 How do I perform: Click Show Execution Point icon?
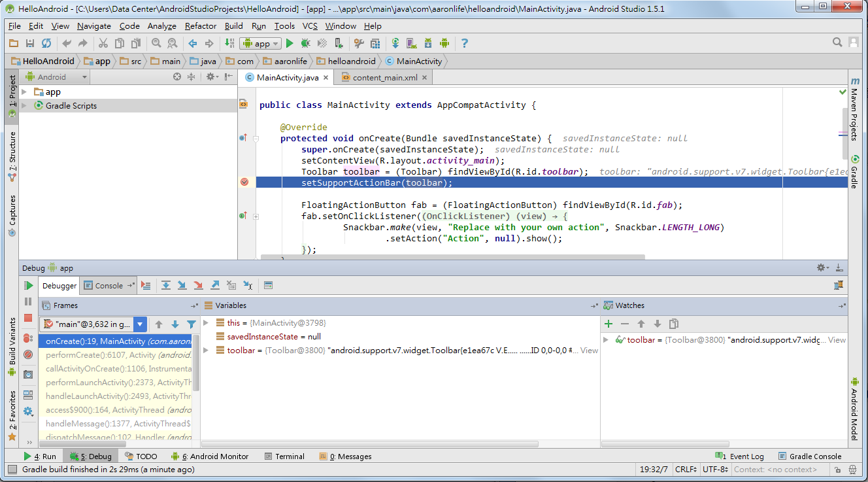(146, 285)
